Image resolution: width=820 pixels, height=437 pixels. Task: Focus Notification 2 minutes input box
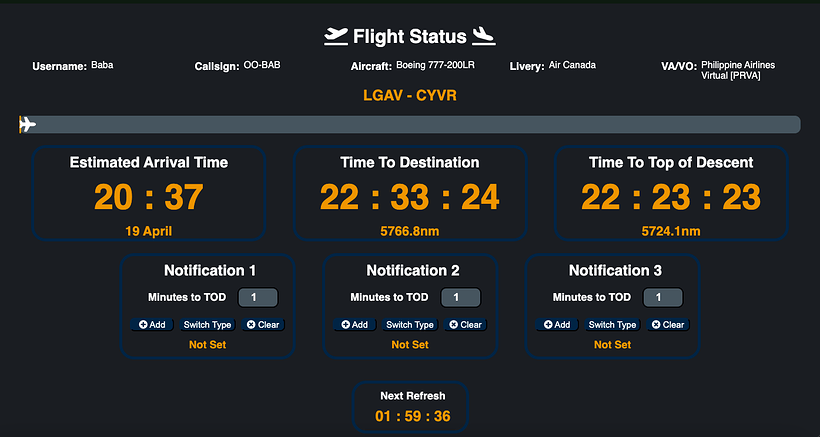point(460,297)
